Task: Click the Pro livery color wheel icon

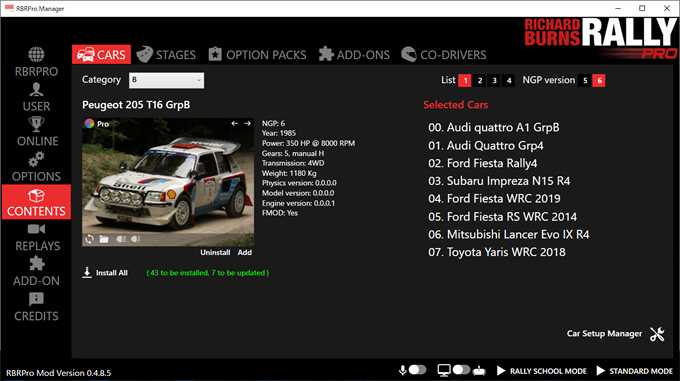Action: (x=89, y=124)
